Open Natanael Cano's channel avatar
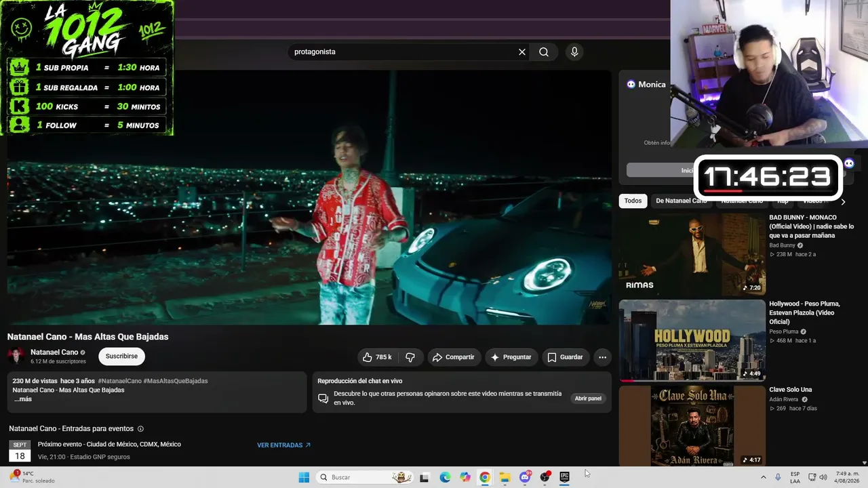Image resolution: width=868 pixels, height=488 pixels. click(x=16, y=356)
